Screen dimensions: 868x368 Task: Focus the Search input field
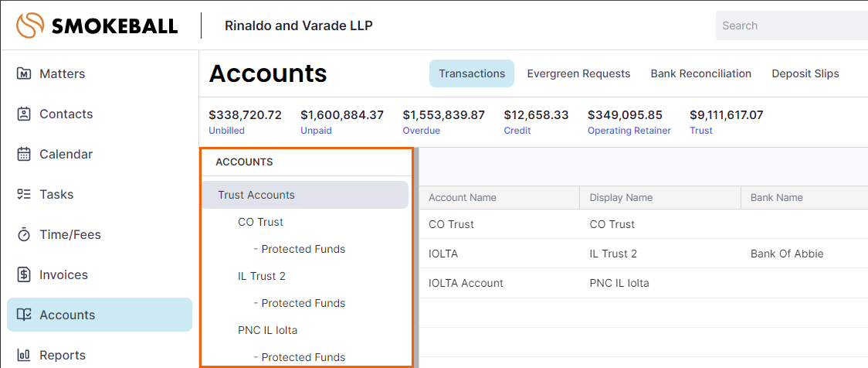click(x=792, y=26)
